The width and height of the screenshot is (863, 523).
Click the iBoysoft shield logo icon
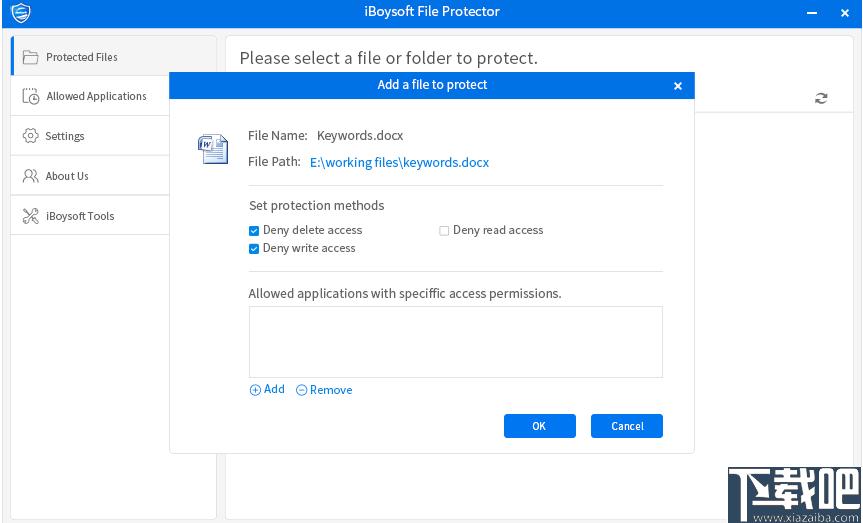[x=20, y=12]
